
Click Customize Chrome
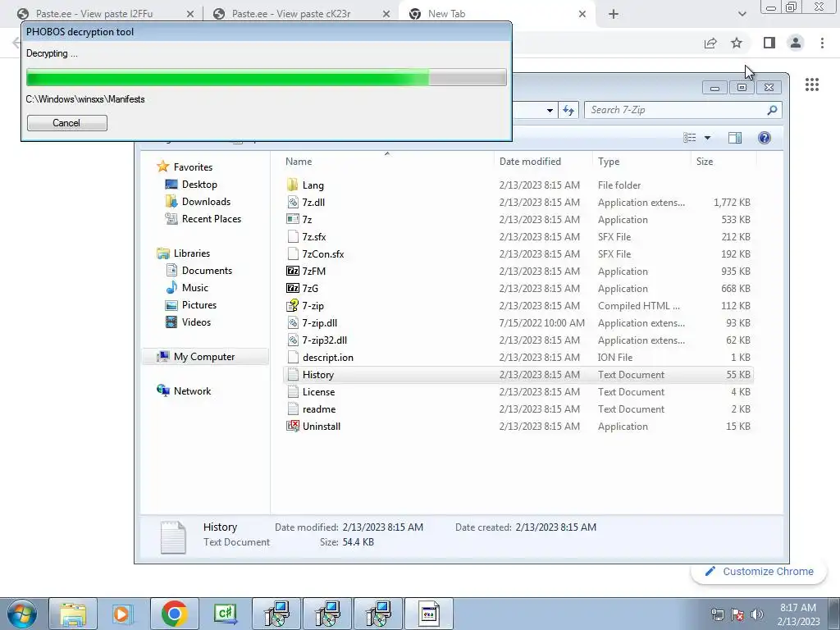click(x=759, y=571)
